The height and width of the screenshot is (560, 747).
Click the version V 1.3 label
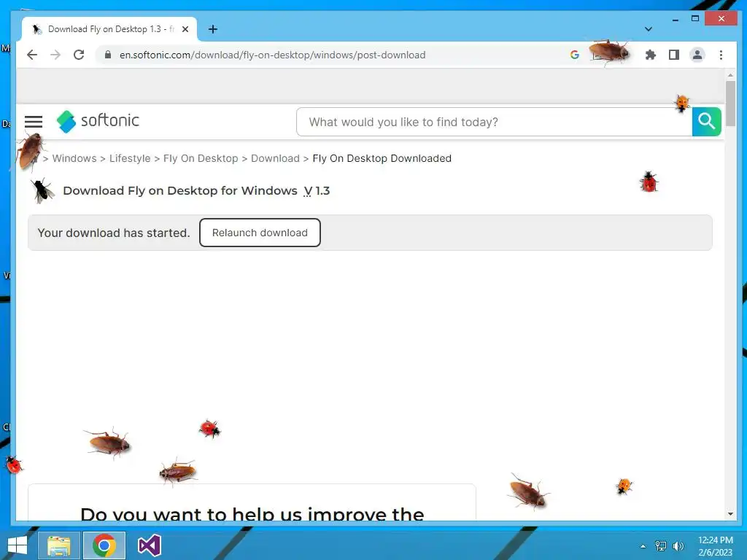(317, 190)
